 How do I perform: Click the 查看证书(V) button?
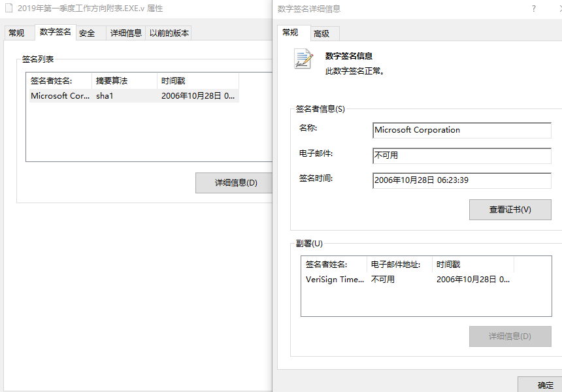pos(510,210)
